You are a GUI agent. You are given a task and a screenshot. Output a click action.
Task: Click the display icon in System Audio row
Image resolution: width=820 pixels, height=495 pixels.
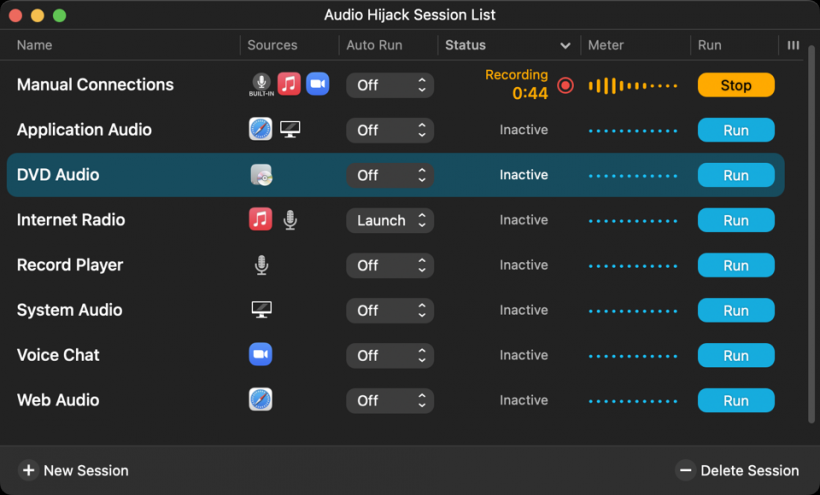coord(261,310)
